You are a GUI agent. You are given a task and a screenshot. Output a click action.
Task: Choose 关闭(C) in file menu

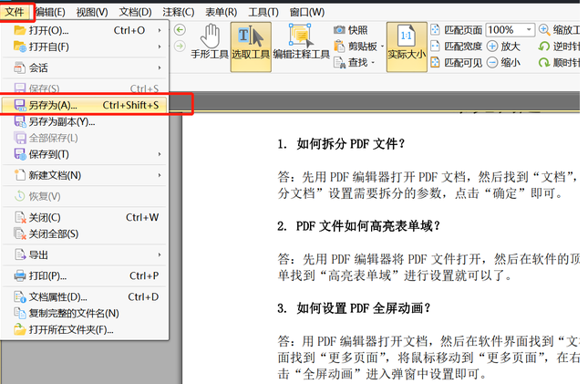click(x=85, y=217)
